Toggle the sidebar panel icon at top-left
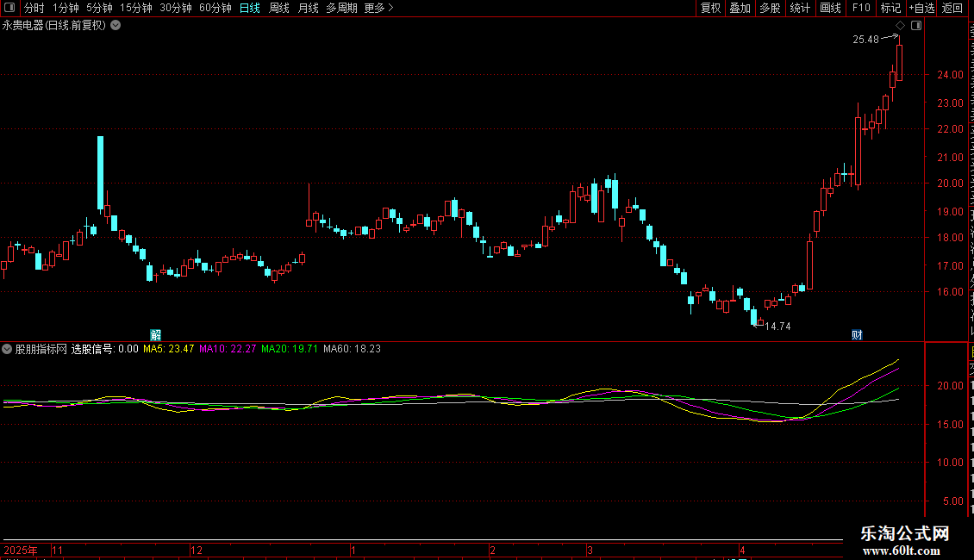974x560 pixels. (x=9, y=8)
